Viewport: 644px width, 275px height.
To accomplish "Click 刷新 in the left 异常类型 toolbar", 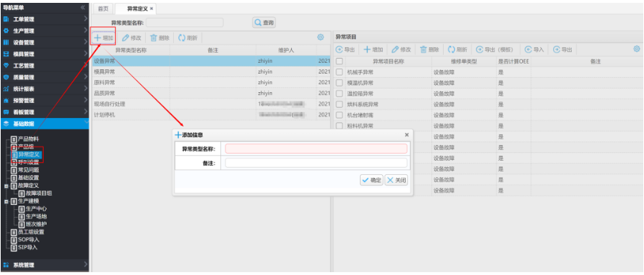I will click(x=187, y=38).
